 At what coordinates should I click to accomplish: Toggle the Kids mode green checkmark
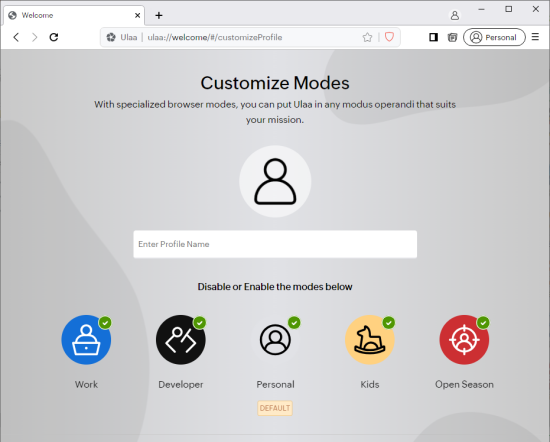(389, 322)
